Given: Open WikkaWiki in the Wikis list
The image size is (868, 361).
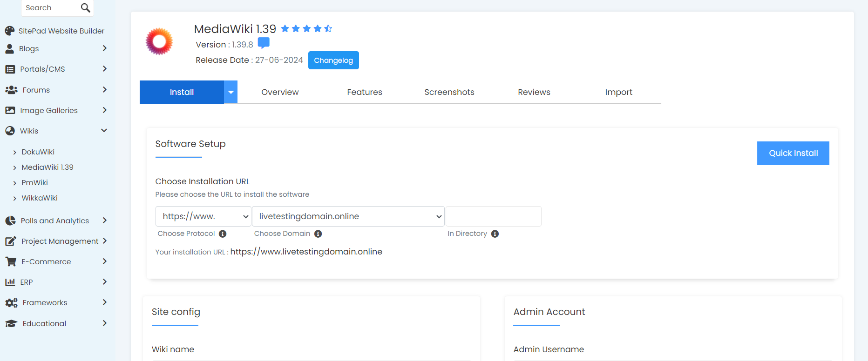Looking at the screenshot, I should (40, 198).
